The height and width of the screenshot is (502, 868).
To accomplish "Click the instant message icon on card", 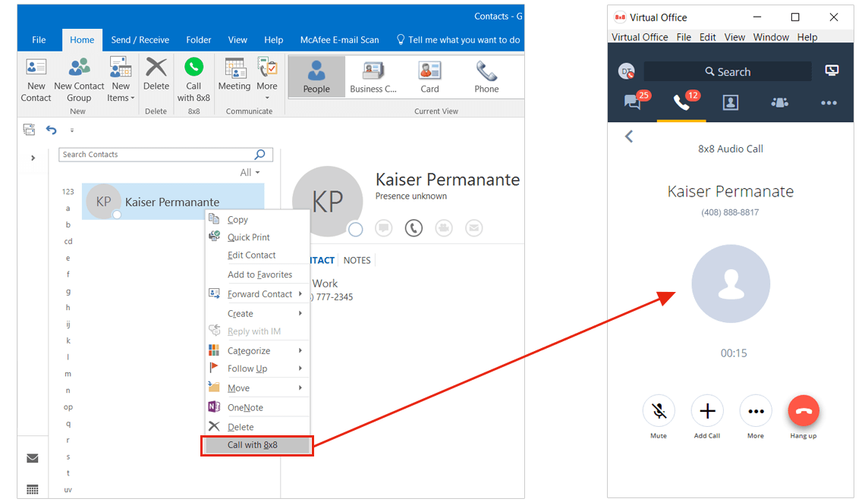I will [x=384, y=228].
